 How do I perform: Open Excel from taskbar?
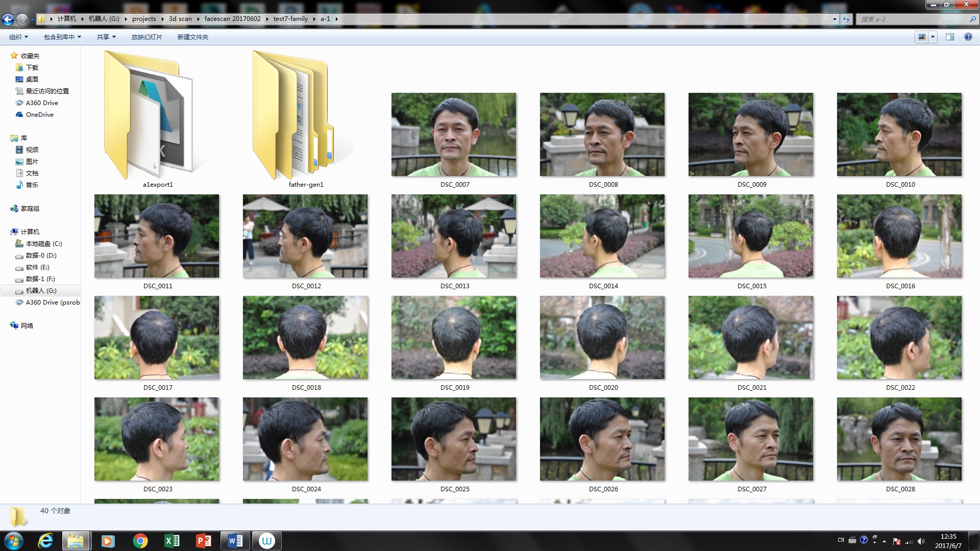click(x=171, y=541)
